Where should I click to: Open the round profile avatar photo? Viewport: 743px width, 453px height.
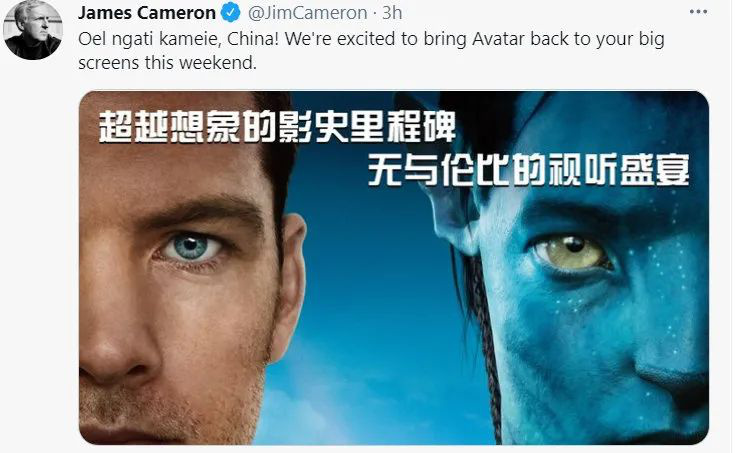(33, 29)
